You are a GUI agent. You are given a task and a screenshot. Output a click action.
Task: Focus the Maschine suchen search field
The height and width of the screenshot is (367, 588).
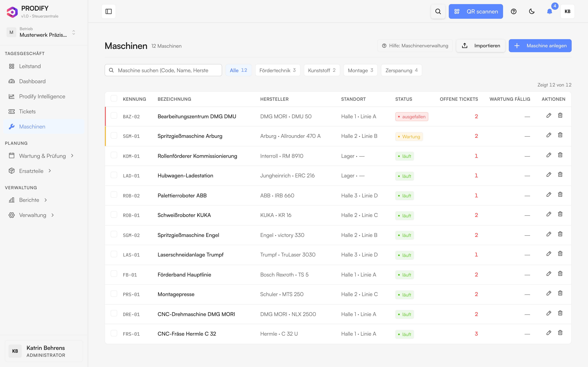pos(163,70)
